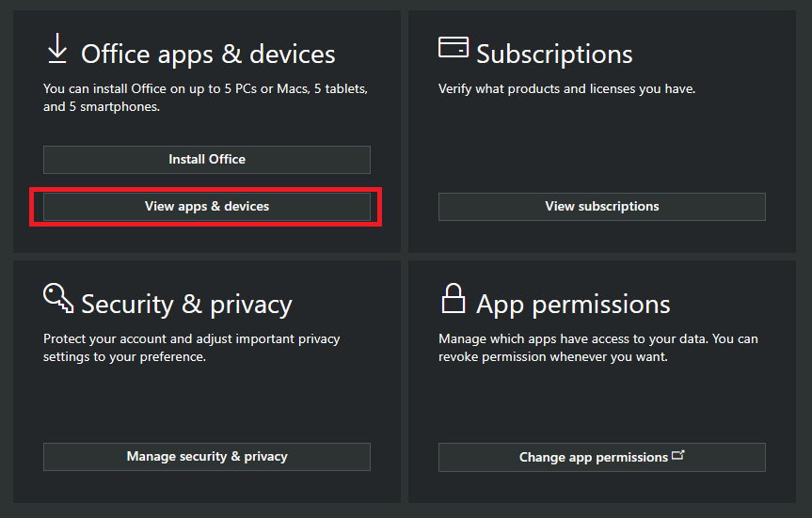This screenshot has width=812, height=518.
Task: Open the View subscriptions button
Action: tap(602, 207)
